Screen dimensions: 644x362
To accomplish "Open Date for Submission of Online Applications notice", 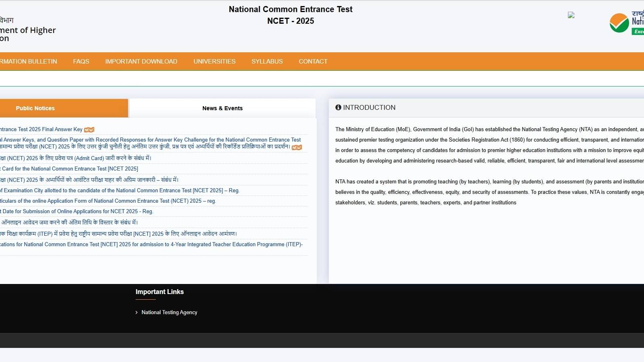I will [76, 212].
